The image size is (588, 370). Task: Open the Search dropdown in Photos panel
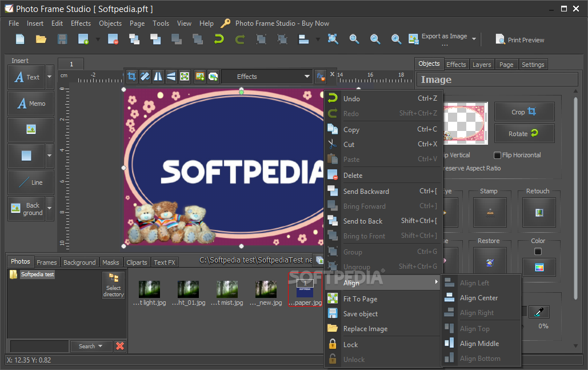pos(90,346)
